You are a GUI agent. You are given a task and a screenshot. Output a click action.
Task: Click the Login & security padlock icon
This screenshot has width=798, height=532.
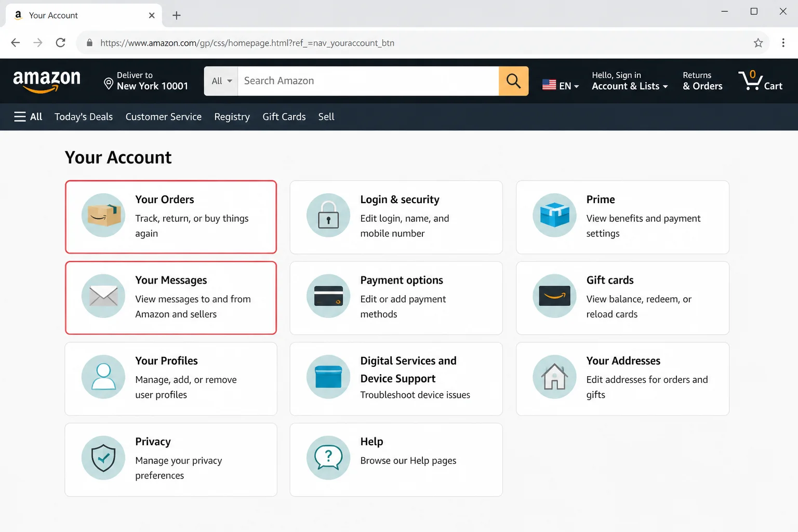pyautogui.click(x=328, y=215)
